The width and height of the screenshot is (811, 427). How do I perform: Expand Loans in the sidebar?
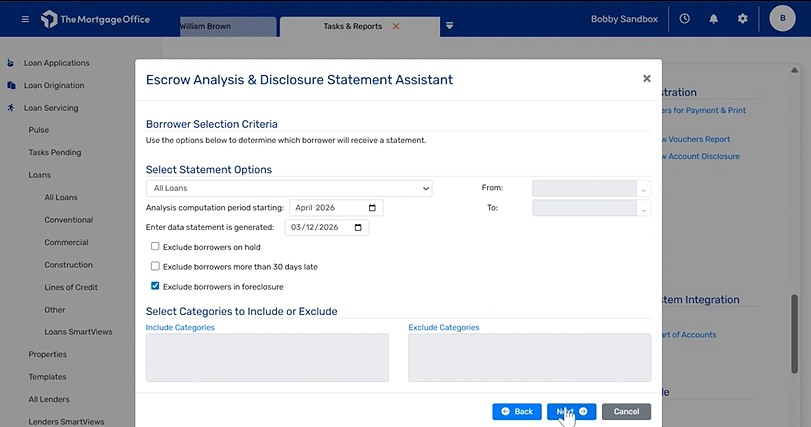point(39,175)
